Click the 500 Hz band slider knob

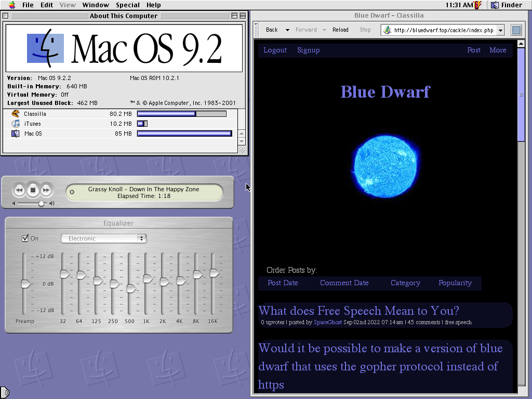pyautogui.click(x=131, y=288)
